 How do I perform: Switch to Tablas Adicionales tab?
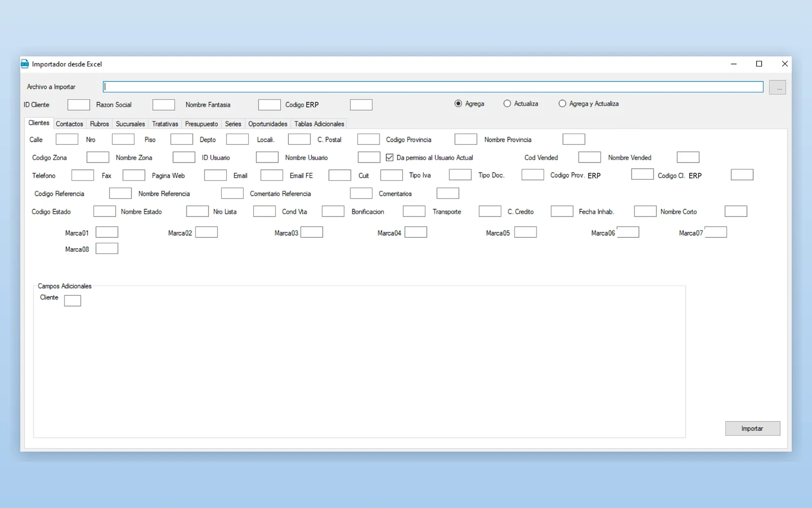point(319,124)
